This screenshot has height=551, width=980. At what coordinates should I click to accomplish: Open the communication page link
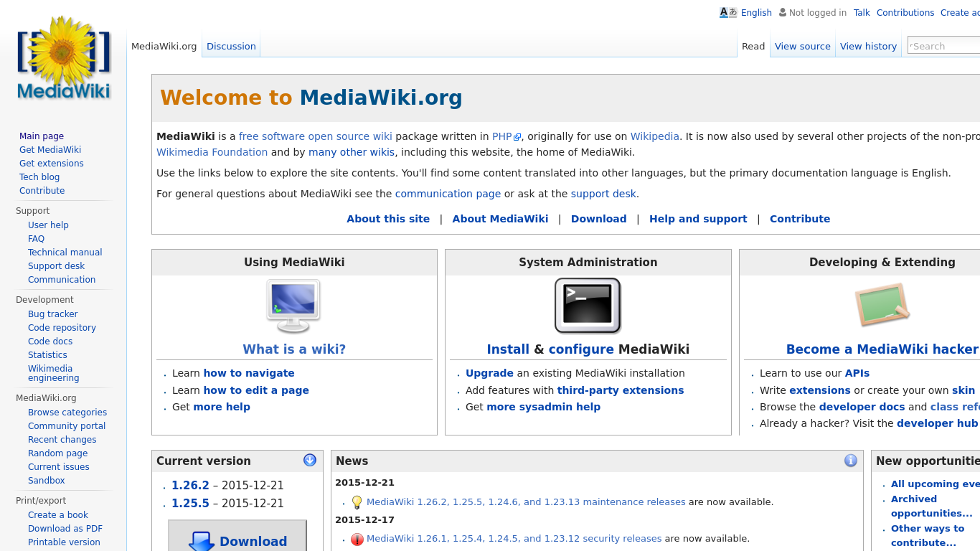tap(448, 194)
